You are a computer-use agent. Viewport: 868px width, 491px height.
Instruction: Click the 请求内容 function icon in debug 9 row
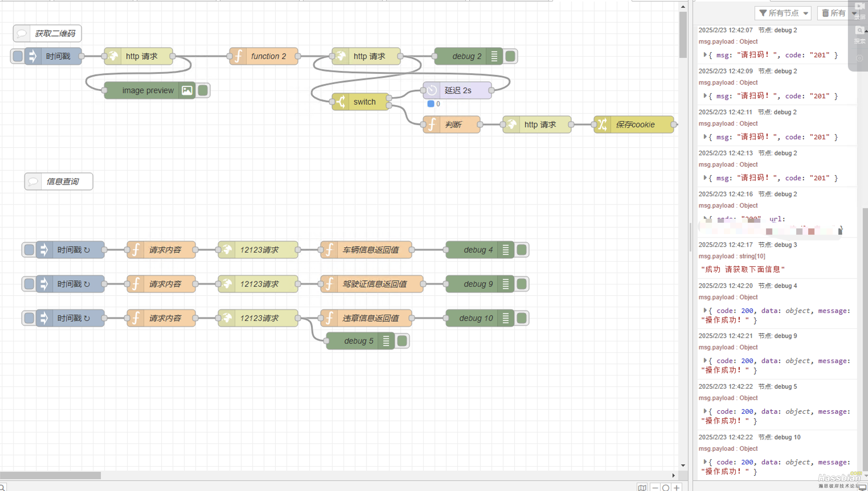pyautogui.click(x=136, y=284)
